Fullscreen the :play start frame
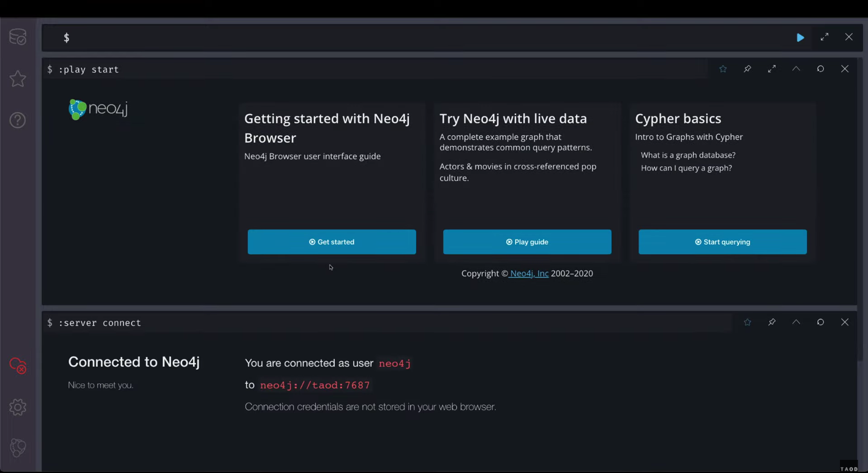 point(772,69)
